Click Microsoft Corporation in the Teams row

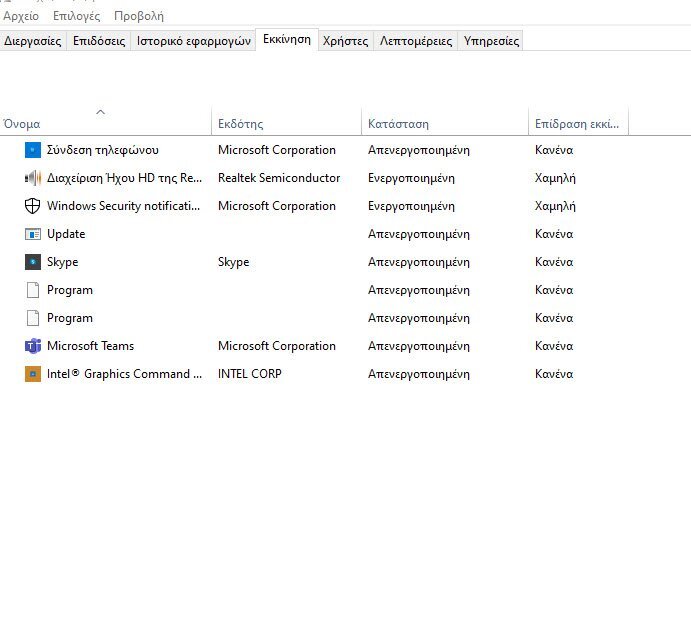pyautogui.click(x=277, y=346)
